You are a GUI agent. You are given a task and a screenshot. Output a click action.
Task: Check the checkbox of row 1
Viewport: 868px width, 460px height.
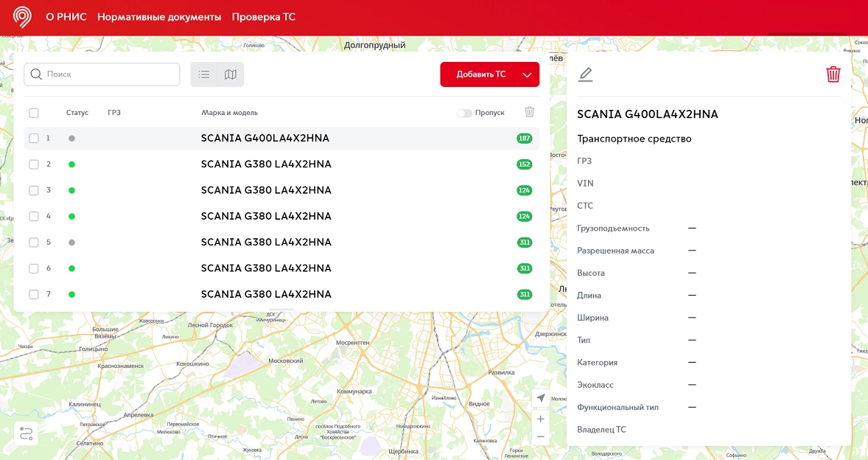tap(34, 139)
